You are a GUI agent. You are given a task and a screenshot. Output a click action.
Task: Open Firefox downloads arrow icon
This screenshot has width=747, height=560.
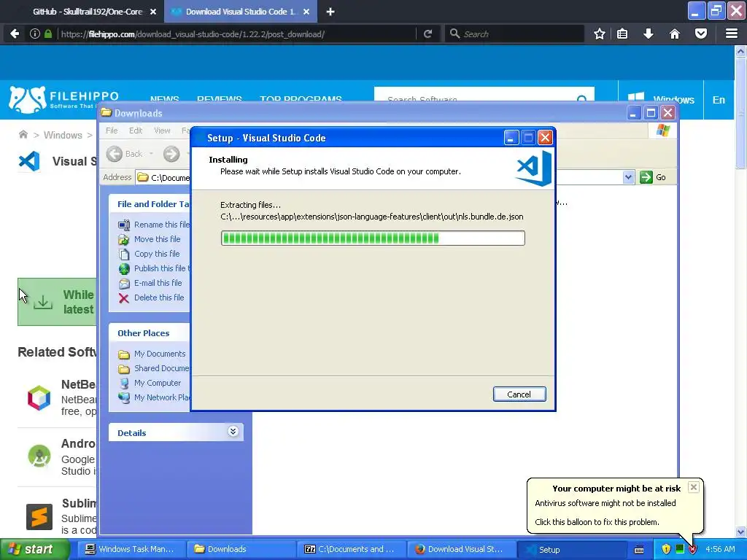point(649,34)
